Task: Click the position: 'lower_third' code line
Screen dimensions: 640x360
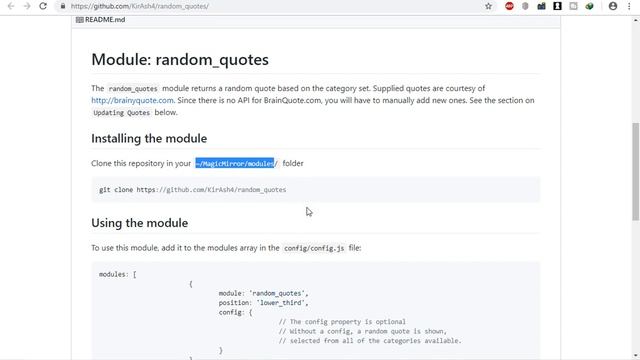Action: [263, 303]
